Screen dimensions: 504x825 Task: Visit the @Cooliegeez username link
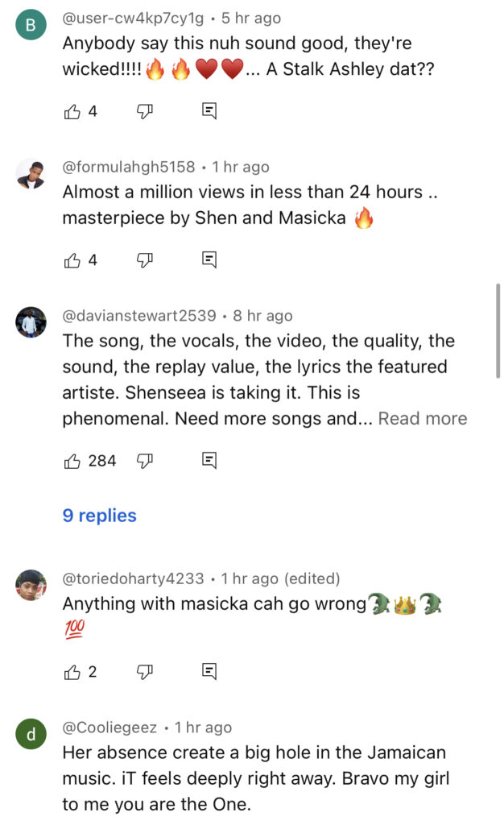(109, 728)
